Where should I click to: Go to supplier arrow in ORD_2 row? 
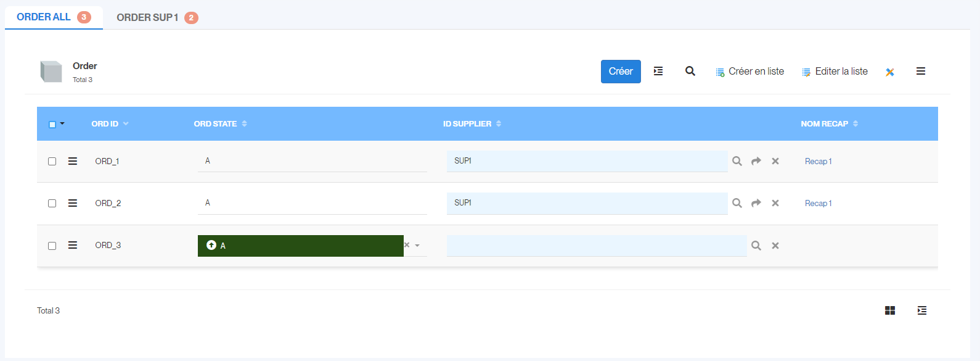[756, 203]
